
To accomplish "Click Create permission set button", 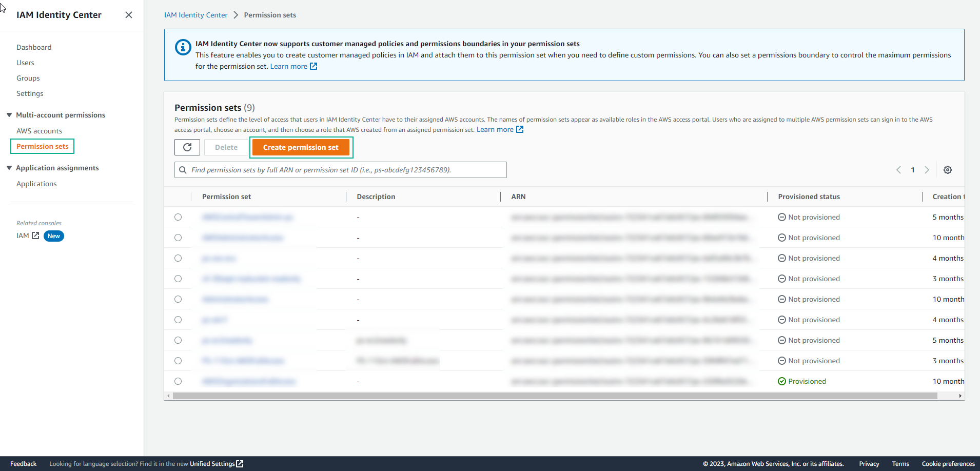I will 301,147.
